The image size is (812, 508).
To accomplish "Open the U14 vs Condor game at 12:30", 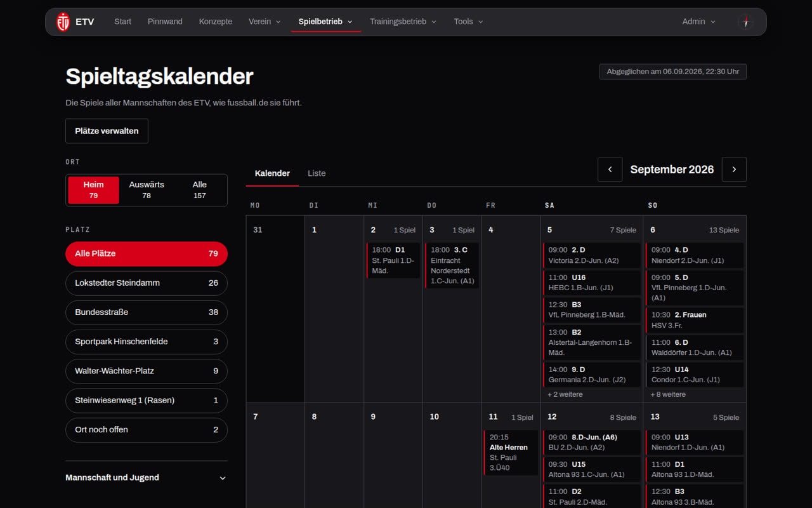I will click(695, 375).
